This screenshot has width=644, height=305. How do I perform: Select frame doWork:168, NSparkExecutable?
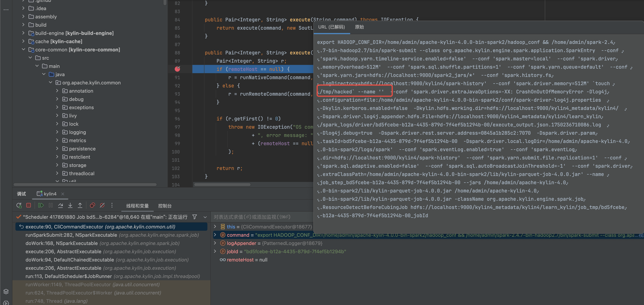(x=112, y=243)
